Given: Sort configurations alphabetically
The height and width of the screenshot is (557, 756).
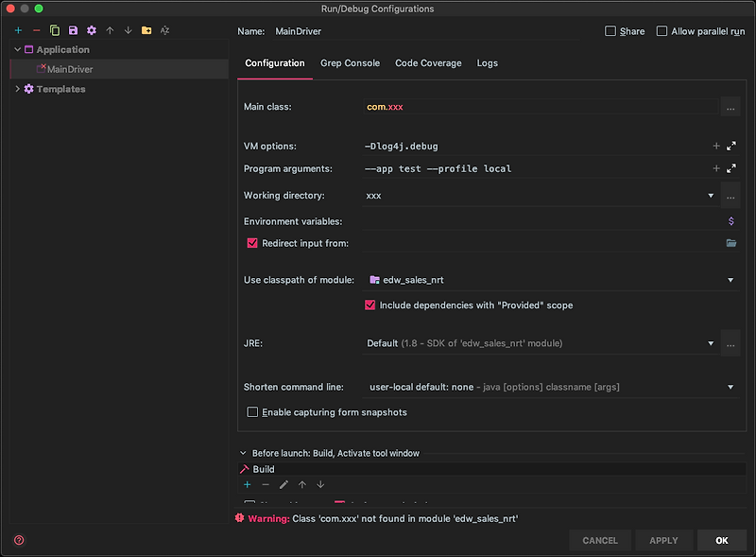Looking at the screenshot, I should (x=163, y=30).
